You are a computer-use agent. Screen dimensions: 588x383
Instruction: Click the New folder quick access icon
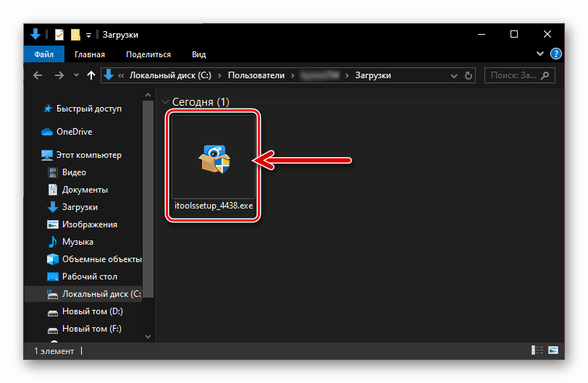[x=75, y=35]
